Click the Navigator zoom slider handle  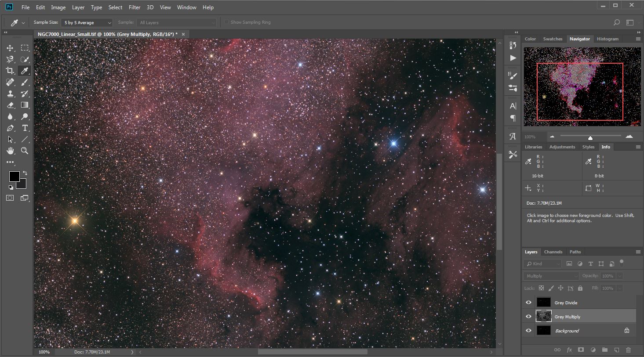point(590,138)
